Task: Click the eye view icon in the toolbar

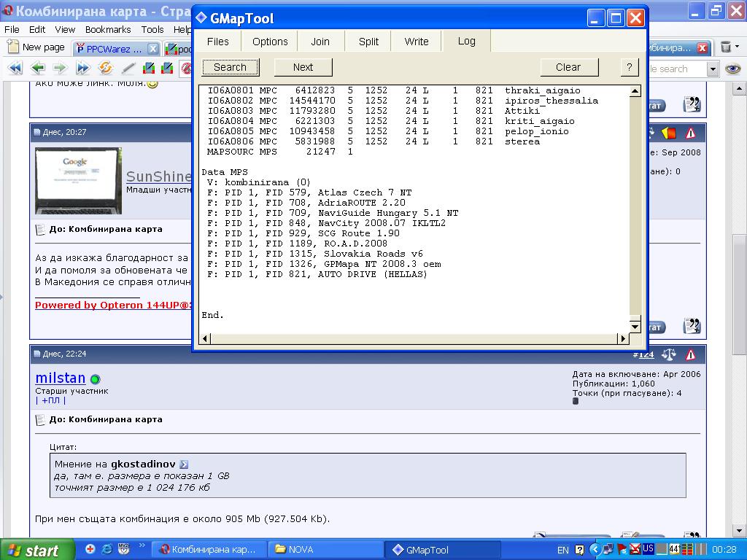Action: 732,69
